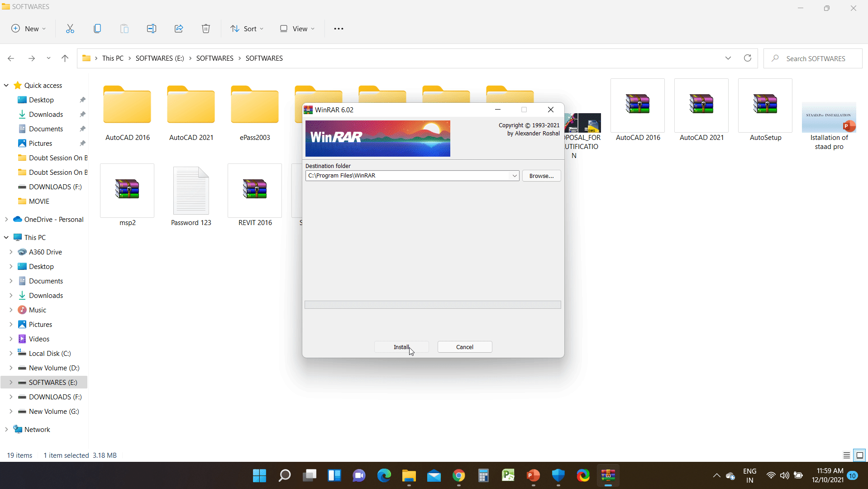Image resolution: width=868 pixels, height=489 pixels.
Task: Select the msp2 archive file
Action: 127,196
